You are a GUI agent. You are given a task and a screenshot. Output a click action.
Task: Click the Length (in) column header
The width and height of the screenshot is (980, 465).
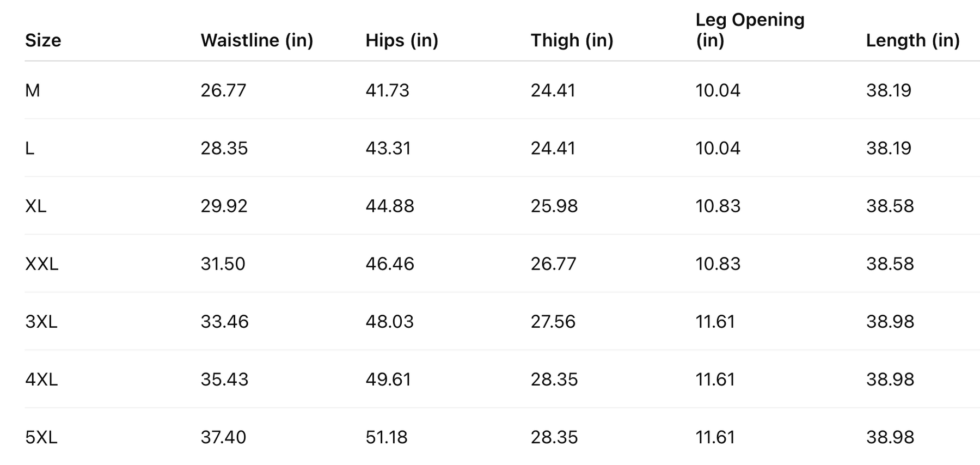[x=912, y=40]
